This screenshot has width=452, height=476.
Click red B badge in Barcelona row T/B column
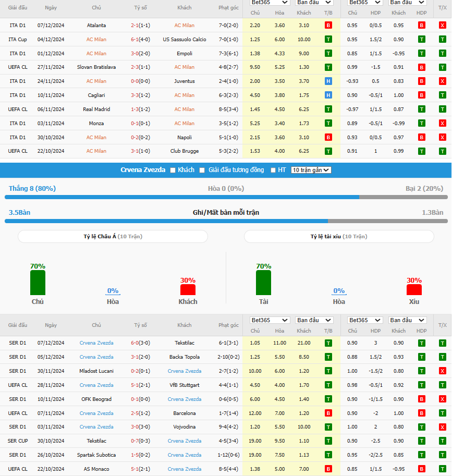click(328, 413)
